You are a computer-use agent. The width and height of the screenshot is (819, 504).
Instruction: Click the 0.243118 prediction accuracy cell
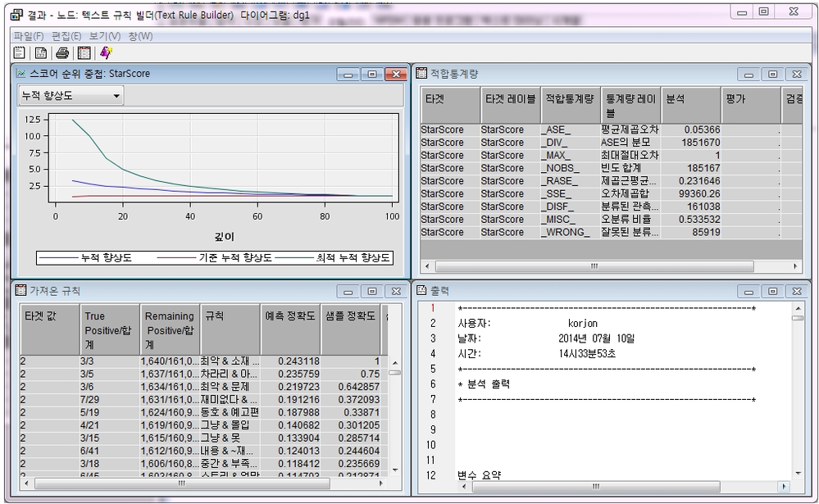point(290,361)
